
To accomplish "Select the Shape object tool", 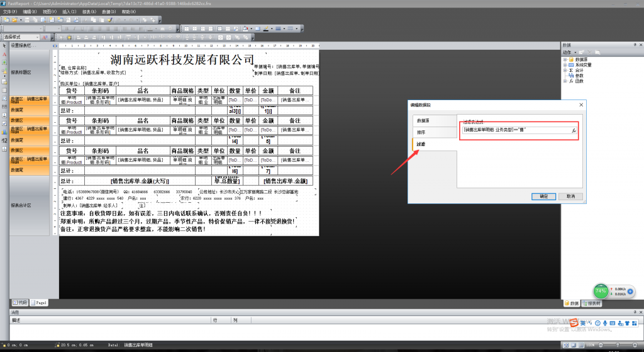I will [4, 71].
